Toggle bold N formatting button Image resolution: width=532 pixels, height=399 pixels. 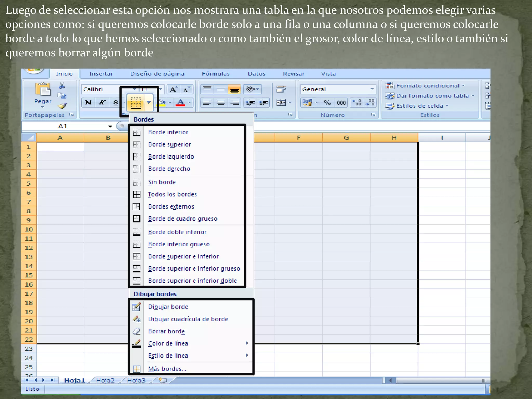pos(88,102)
